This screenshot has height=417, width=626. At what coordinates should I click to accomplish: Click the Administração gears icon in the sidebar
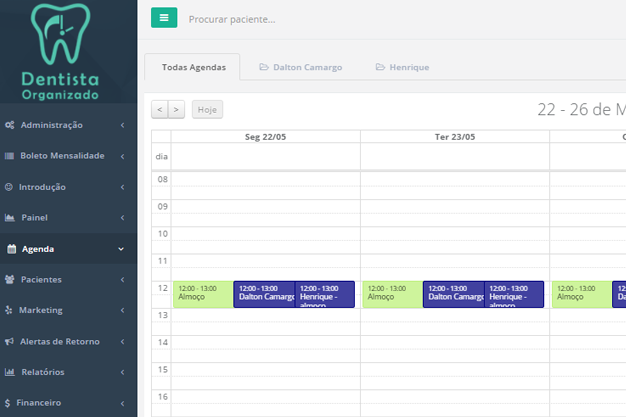[x=9, y=125]
